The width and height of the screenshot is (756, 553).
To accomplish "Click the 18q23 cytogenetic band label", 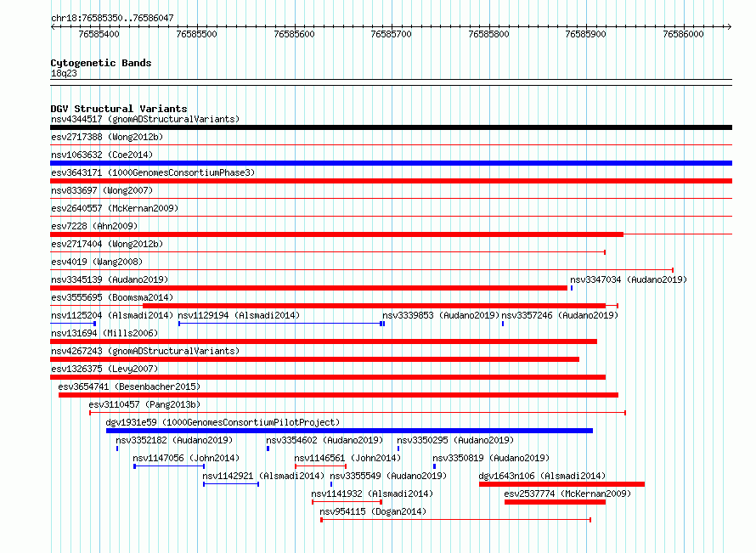I will coord(64,73).
